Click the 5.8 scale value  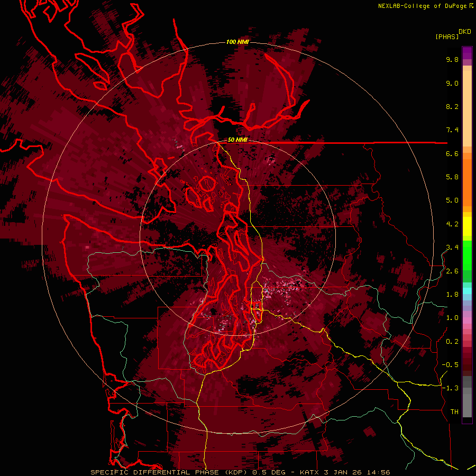point(452,177)
